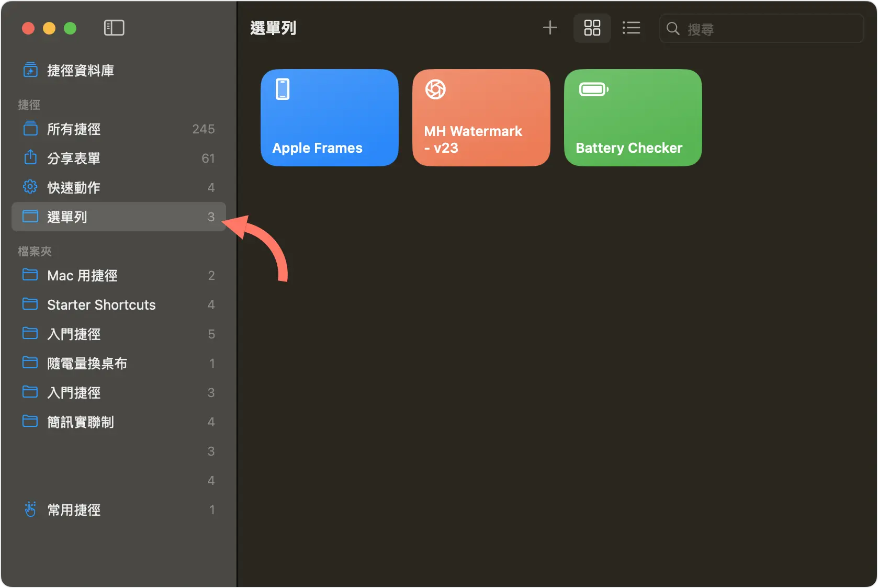Image resolution: width=878 pixels, height=588 pixels.
Task: Click the 245 count beside 所有捷徑
Action: coord(204,129)
